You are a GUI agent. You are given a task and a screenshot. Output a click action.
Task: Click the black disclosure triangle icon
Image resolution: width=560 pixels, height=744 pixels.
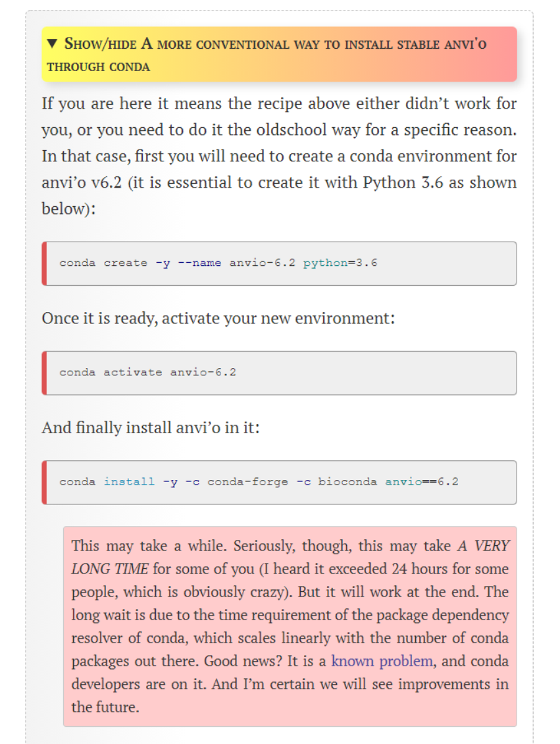point(53,44)
